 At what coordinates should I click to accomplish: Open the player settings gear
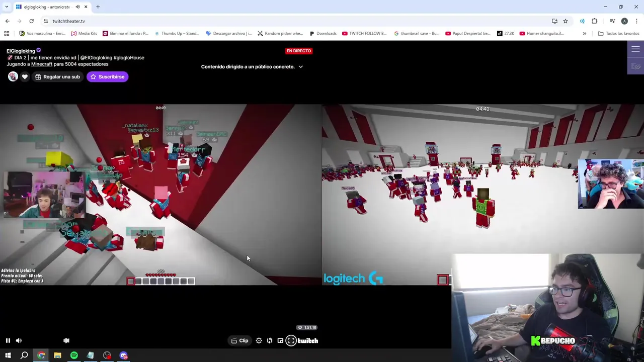coord(259,340)
